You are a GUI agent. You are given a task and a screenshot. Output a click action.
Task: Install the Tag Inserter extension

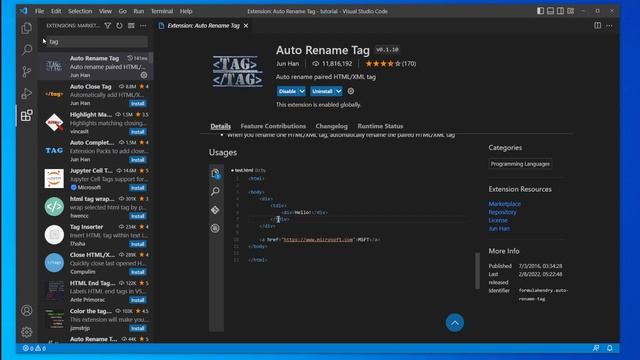[138, 244]
